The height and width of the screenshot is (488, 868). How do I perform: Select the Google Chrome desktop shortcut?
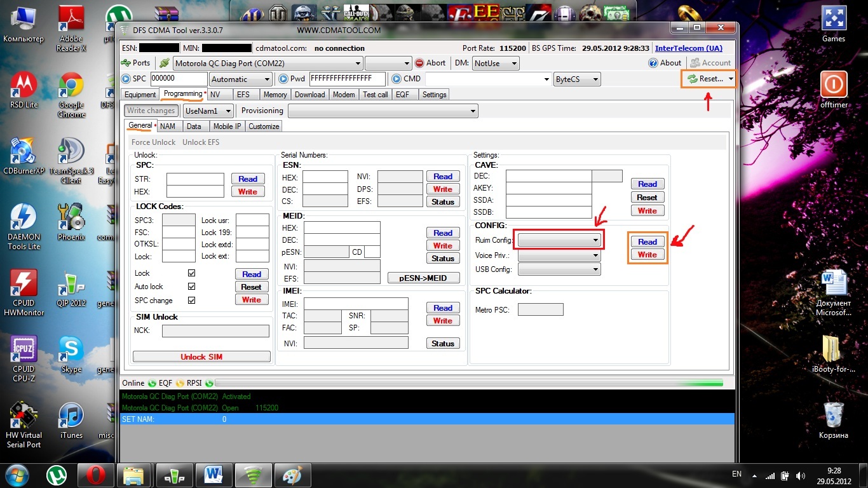(71, 95)
